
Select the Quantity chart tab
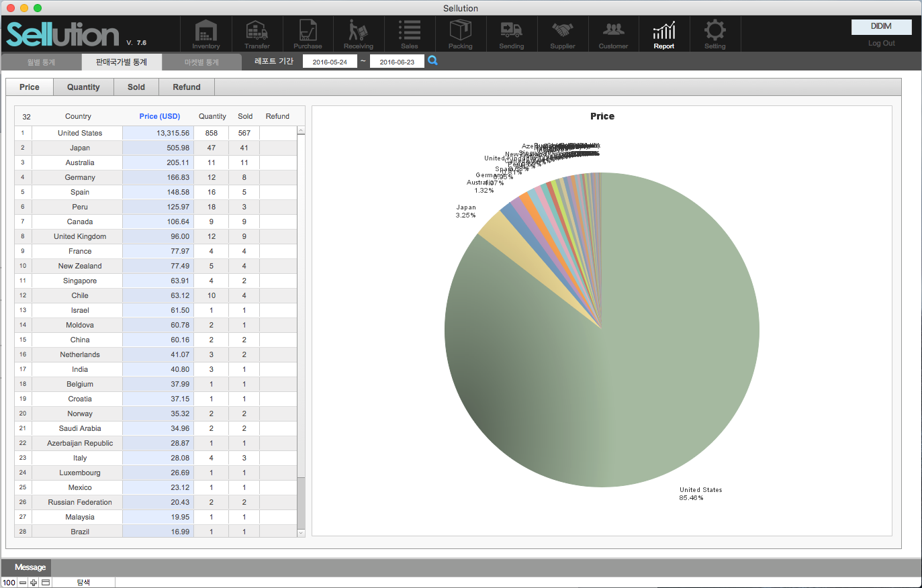coord(83,87)
